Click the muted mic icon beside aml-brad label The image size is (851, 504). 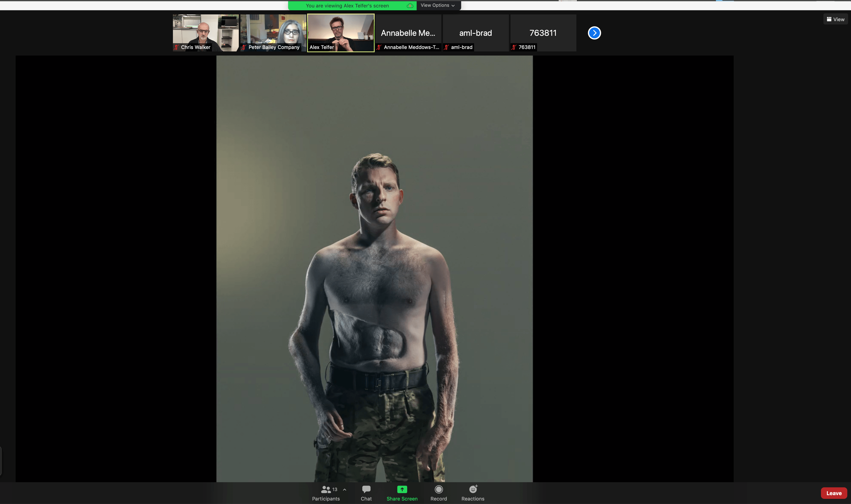446,47
